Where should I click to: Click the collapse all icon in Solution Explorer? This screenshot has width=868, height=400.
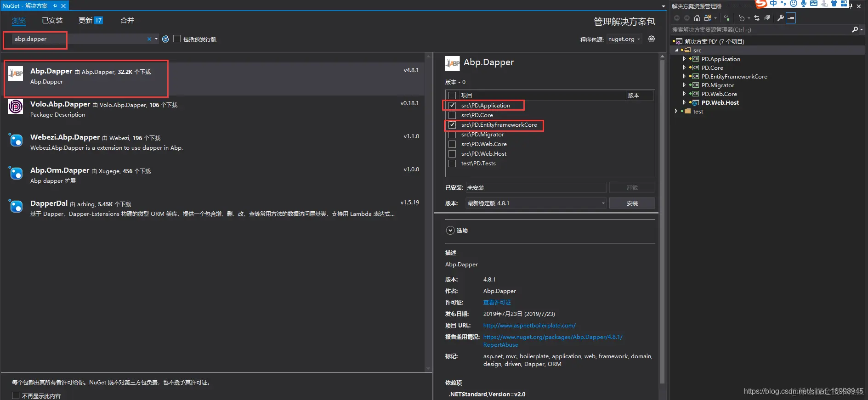[767, 18]
